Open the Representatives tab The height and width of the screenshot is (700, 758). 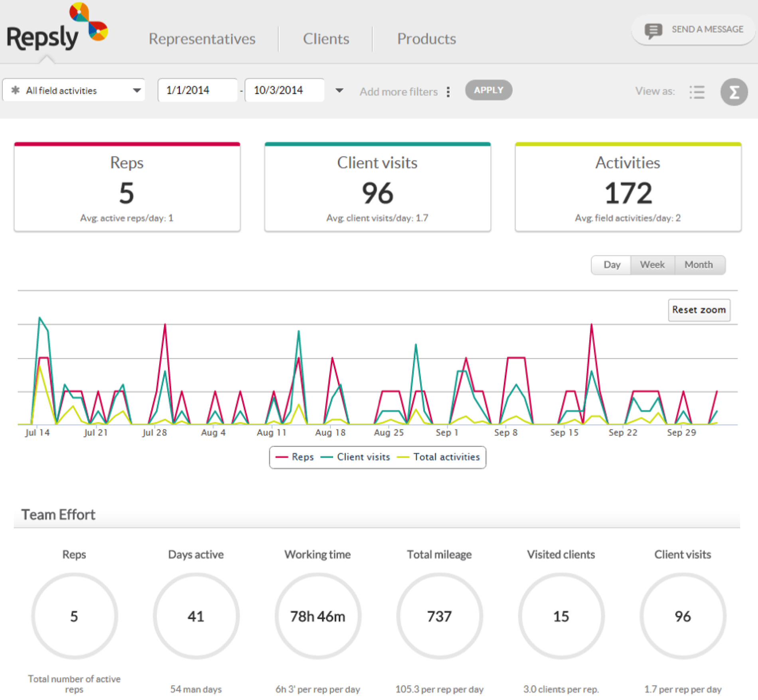tap(202, 39)
